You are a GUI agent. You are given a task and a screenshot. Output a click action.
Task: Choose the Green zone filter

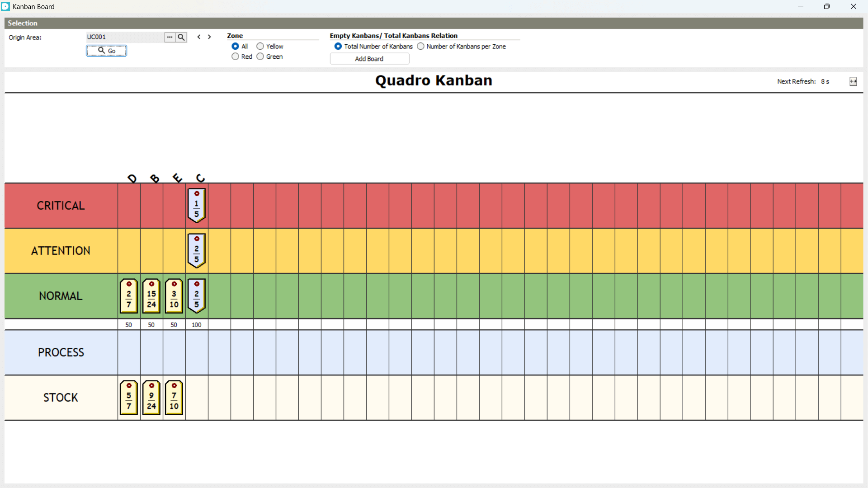pos(260,56)
